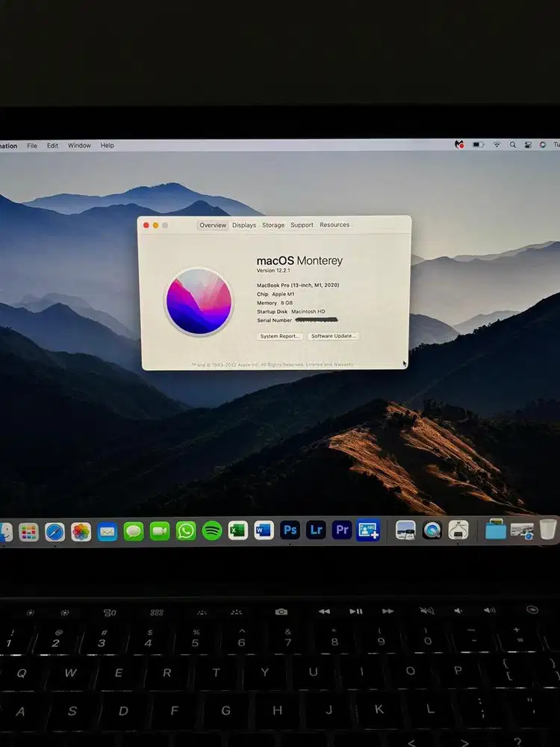Click the battery status menu
Viewport: 560px width, 747px height.
point(479,145)
